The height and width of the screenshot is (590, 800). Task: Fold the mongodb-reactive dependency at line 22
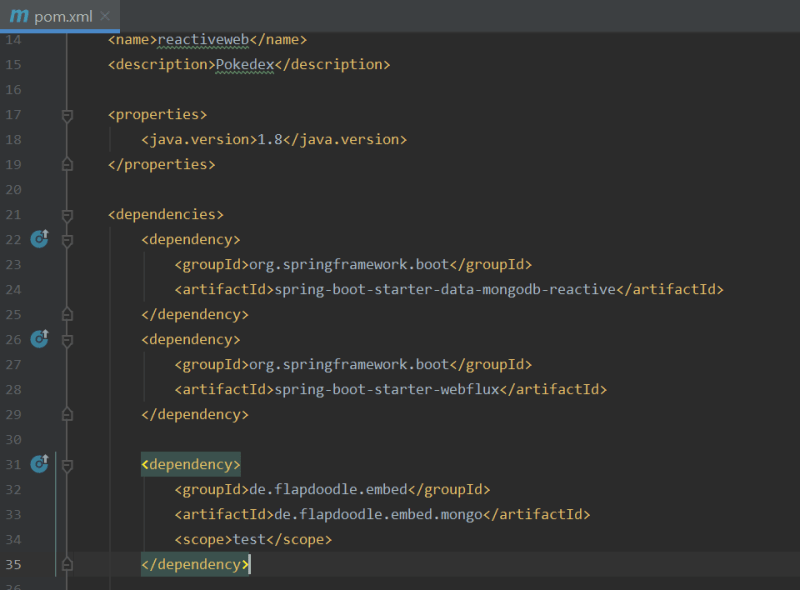[x=67, y=240]
